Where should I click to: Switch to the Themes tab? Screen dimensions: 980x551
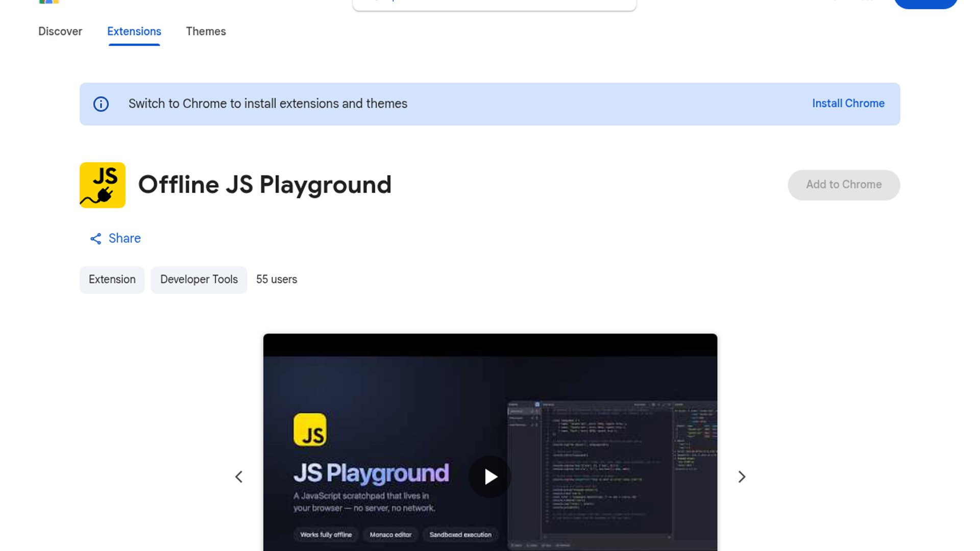click(x=206, y=32)
